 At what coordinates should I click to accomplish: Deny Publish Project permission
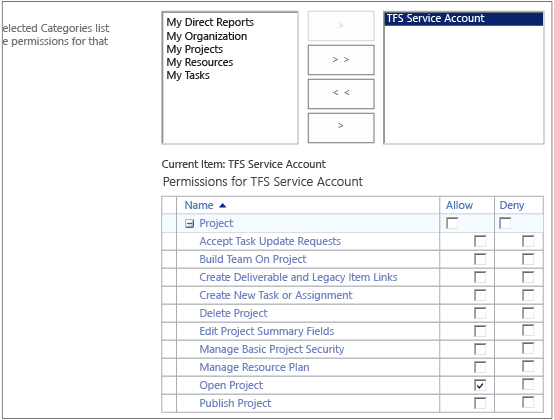click(528, 402)
